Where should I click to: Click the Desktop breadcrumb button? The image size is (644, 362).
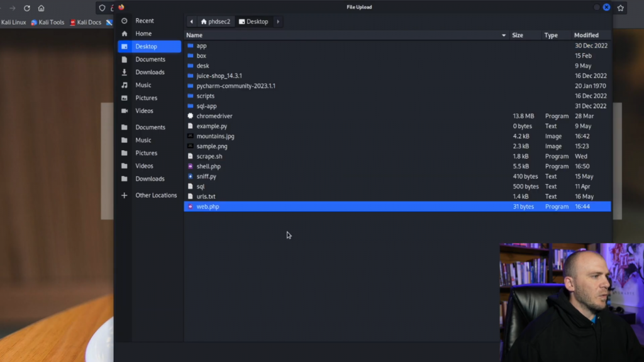(x=253, y=22)
